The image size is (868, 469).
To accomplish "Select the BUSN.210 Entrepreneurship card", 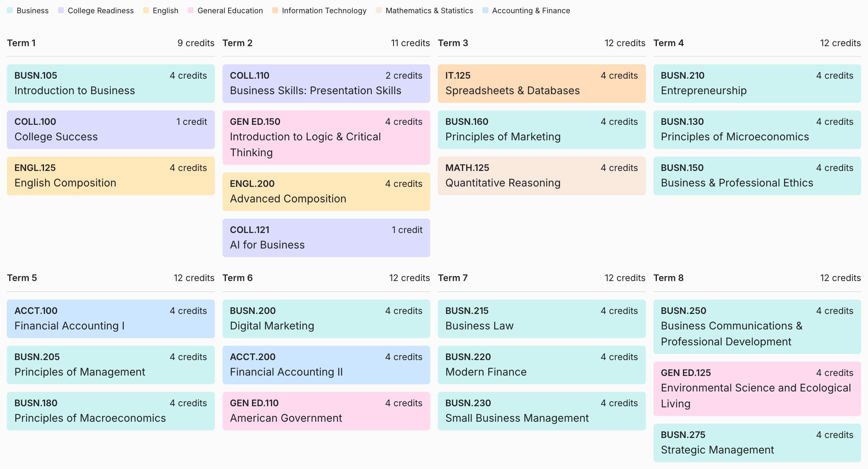I will pos(757,83).
